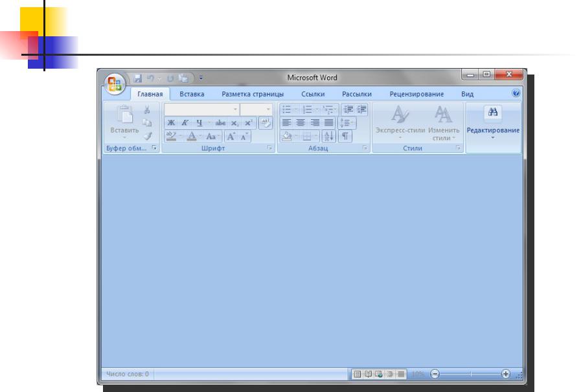
Task: Click the Redo icon in Quick Access toolbar
Action: tap(170, 78)
